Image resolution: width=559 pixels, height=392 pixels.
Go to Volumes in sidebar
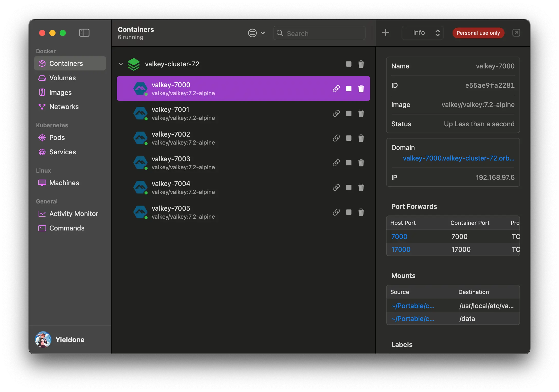pyautogui.click(x=62, y=78)
